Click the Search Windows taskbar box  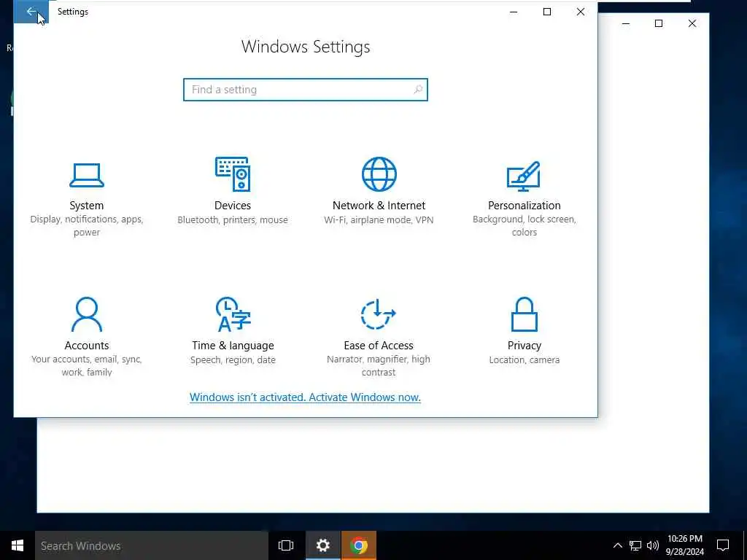coord(152,545)
